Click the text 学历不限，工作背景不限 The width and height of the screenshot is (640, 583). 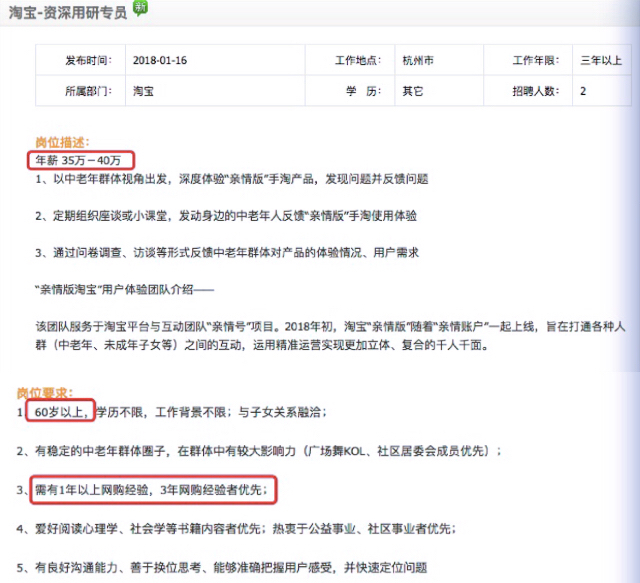[161, 412]
